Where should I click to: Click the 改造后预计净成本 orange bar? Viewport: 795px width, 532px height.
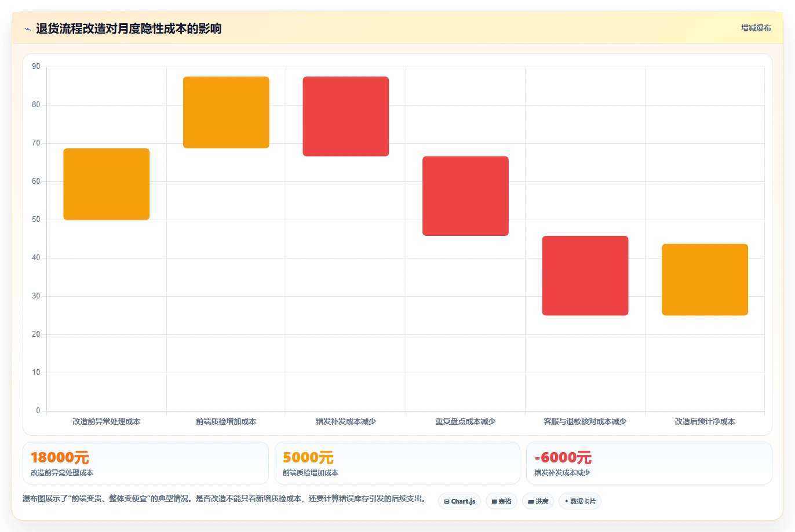(705, 280)
